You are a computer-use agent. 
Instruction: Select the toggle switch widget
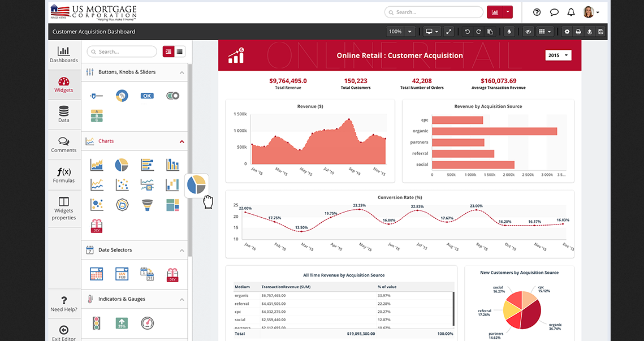pos(172,96)
